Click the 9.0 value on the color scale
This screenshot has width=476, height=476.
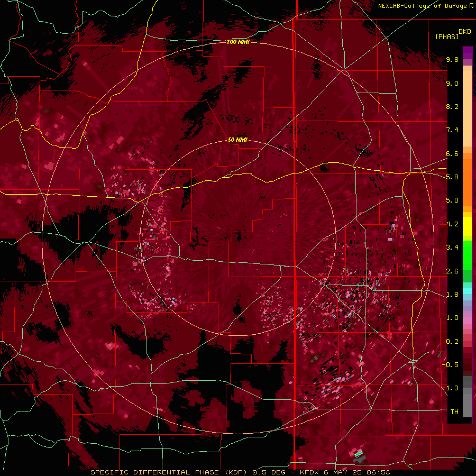[x=452, y=83]
